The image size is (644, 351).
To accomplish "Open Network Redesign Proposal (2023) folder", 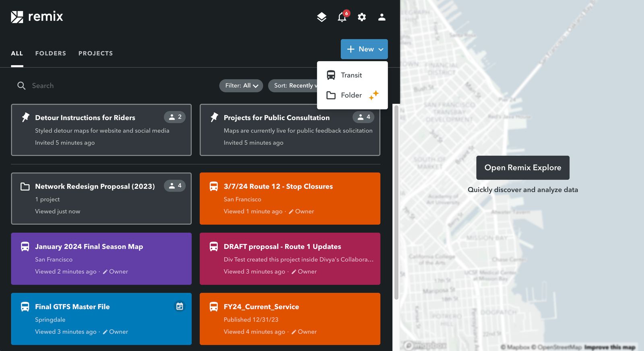I will [x=101, y=198].
